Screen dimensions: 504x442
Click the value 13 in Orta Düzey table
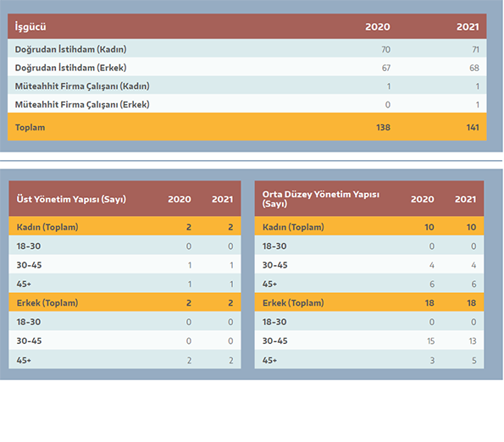click(473, 341)
